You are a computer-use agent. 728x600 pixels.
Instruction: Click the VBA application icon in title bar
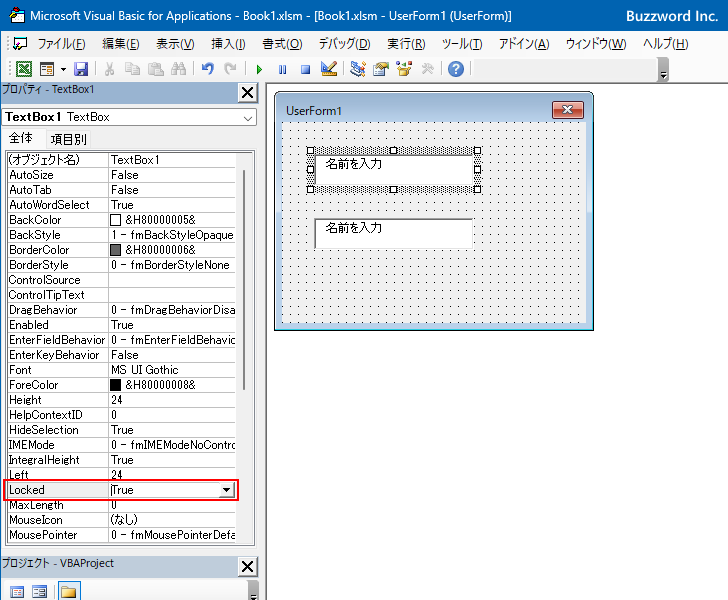click(18, 15)
